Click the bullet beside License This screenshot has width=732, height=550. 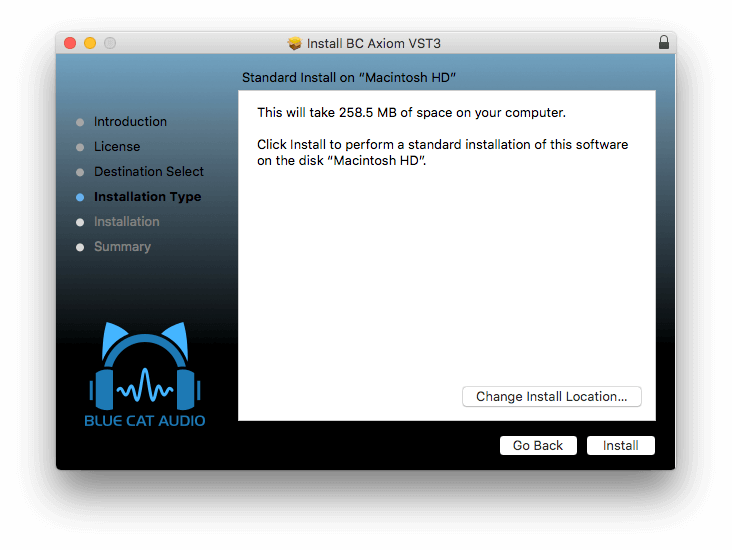tap(80, 147)
